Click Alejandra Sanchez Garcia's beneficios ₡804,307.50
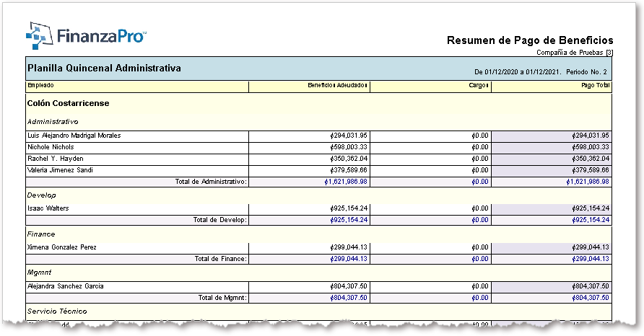Screen dimensions: 644x336 tap(349, 286)
